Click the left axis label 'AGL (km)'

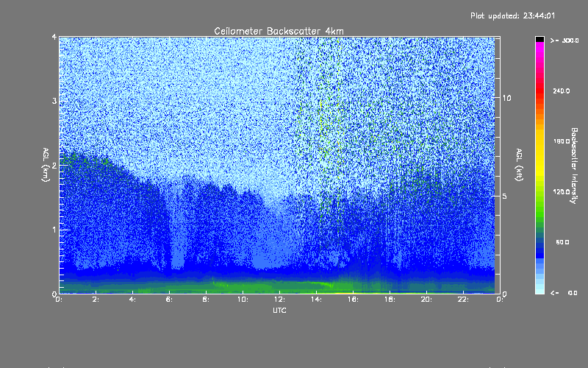[46, 165]
